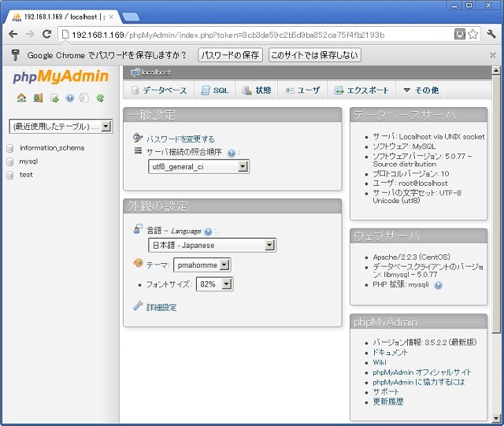Click help icon next to PHP mysqli extension
Screen dimensions: 504x426
(438, 285)
